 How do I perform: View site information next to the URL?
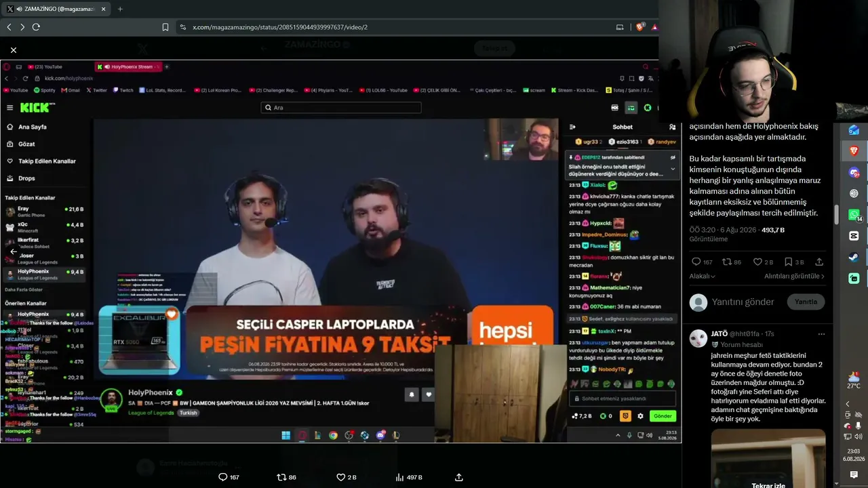[183, 27]
